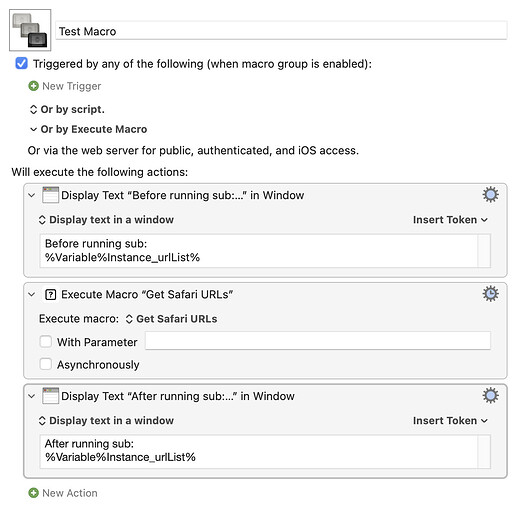This screenshot has height=507, width=517.
Task: Click the green New Trigger plus icon
Action: [x=33, y=86]
